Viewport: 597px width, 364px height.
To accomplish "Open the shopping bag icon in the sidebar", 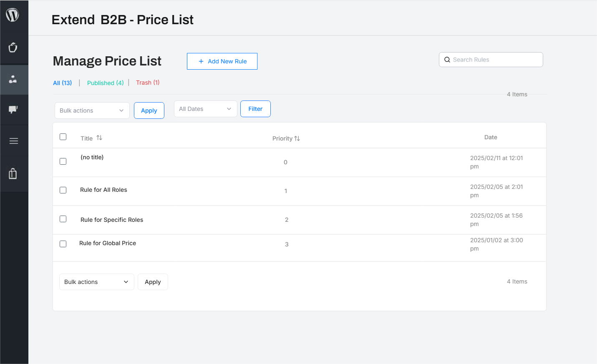I will [13, 174].
